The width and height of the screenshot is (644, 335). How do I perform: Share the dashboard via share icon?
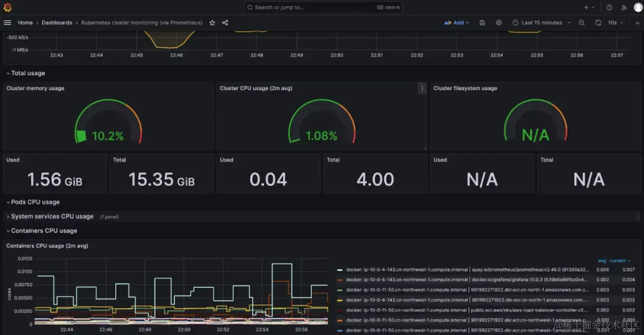[225, 23]
